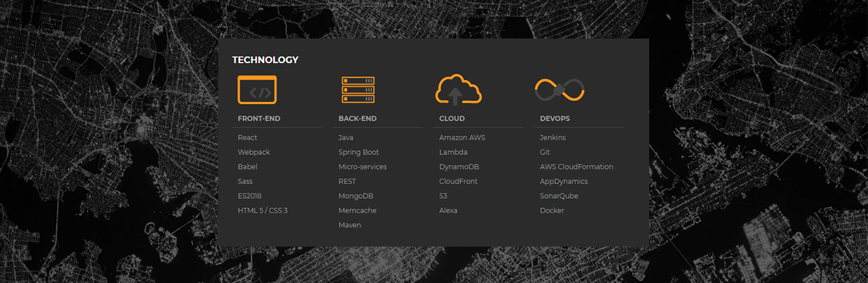Select the DEVOPS column heading
The image size is (868, 283).
point(555,119)
